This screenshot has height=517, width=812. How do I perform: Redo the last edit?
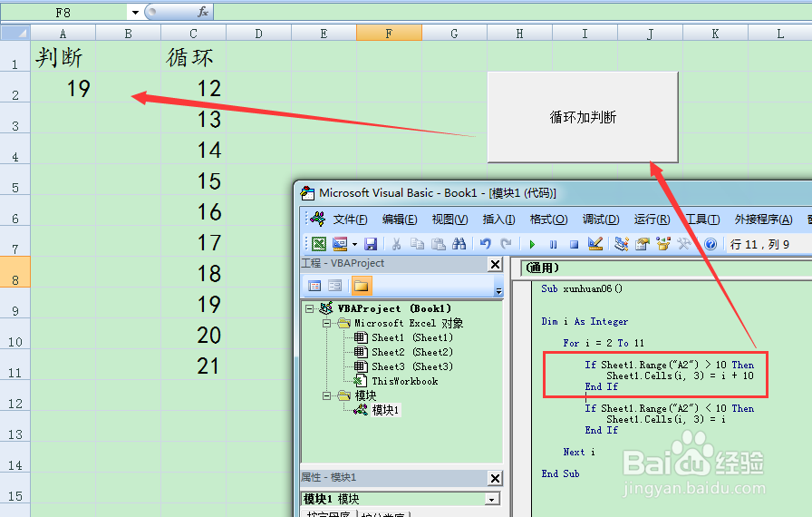tap(506, 243)
